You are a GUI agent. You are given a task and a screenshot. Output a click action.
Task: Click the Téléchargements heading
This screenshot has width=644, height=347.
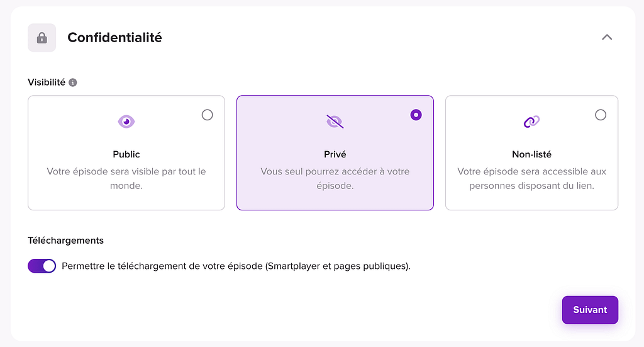(x=65, y=241)
